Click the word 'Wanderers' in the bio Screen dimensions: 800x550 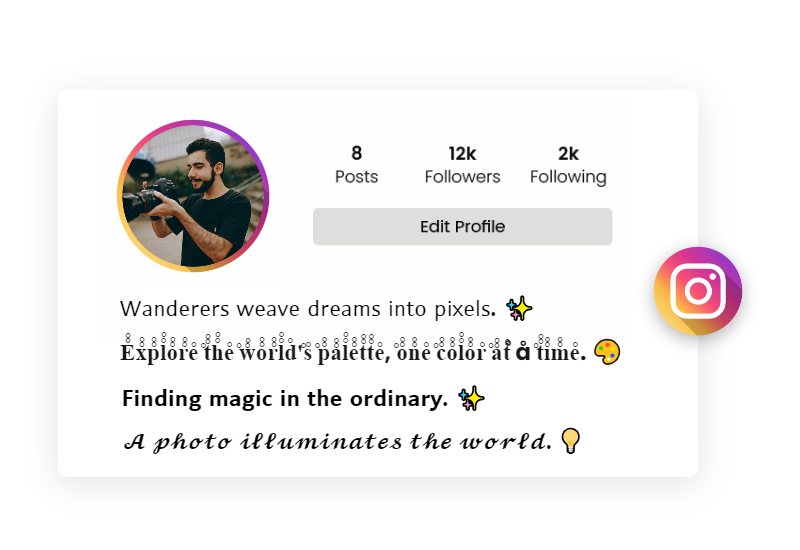pos(174,309)
